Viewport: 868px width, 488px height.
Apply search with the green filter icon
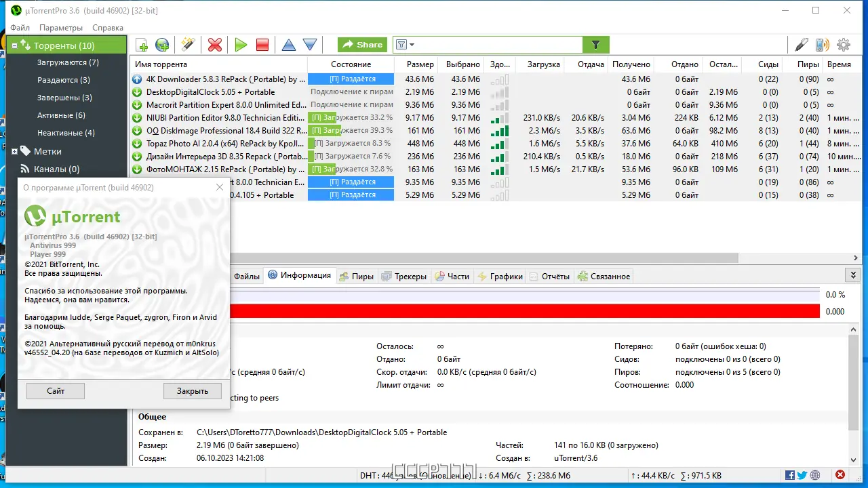(595, 45)
